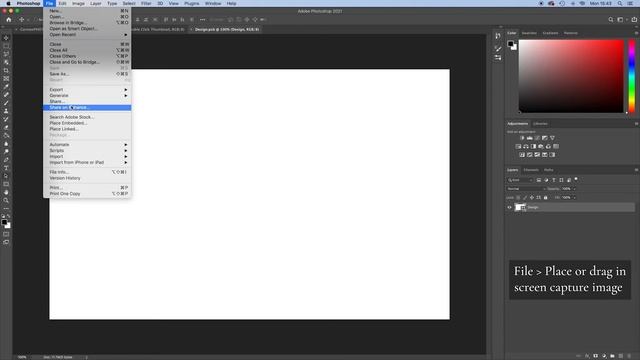Open the History panel icon

(x=498, y=36)
